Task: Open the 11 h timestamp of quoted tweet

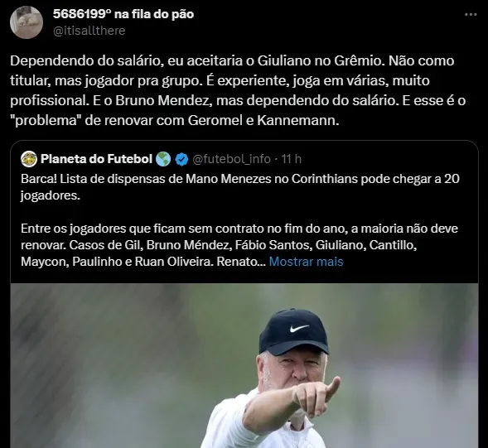Action: pyautogui.click(x=292, y=159)
